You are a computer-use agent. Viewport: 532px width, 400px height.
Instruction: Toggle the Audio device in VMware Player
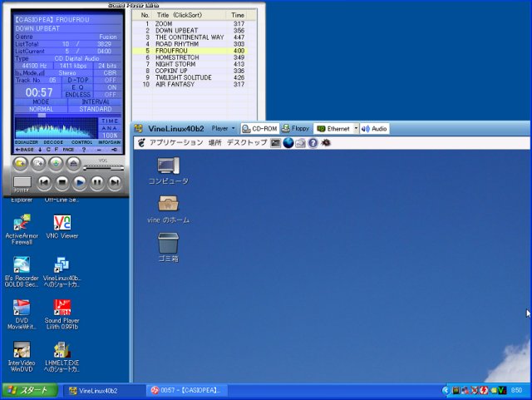click(374, 129)
